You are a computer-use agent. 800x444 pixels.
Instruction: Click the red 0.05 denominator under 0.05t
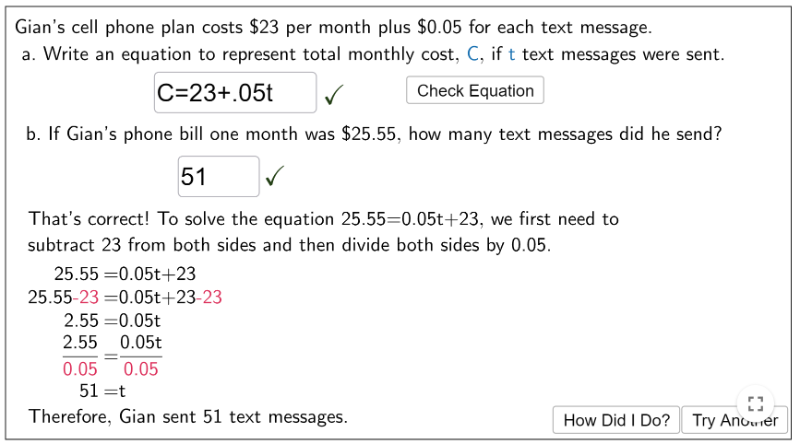(141, 369)
